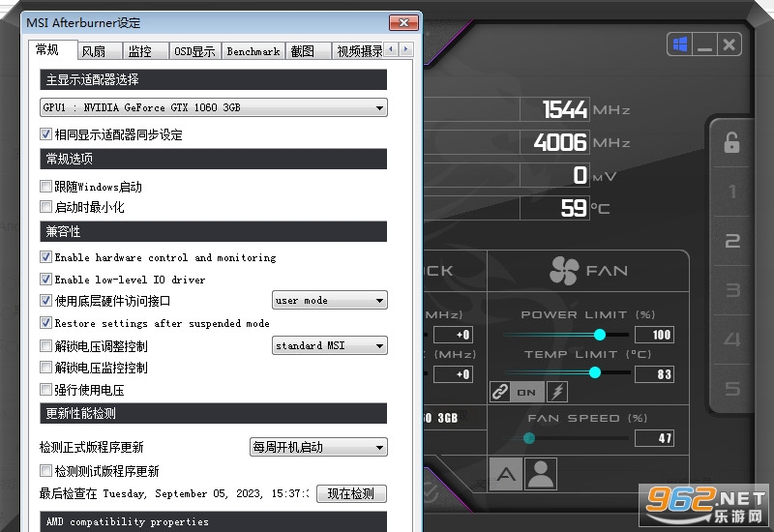774x532 pixels.
Task: Select profile slot 2
Action: [x=732, y=241]
